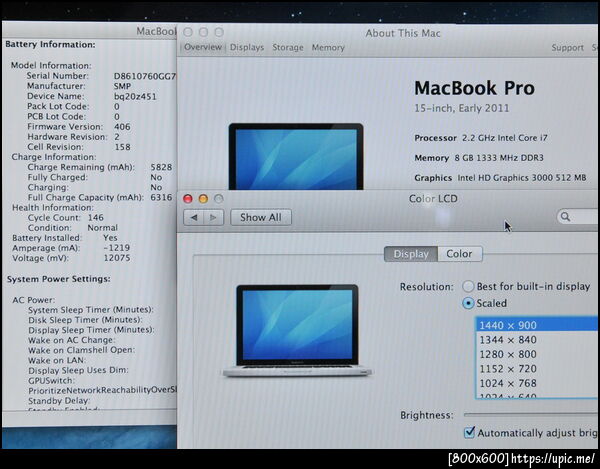Open the Displays tab in About This Mac
The width and height of the screenshot is (600, 469).
click(x=247, y=47)
